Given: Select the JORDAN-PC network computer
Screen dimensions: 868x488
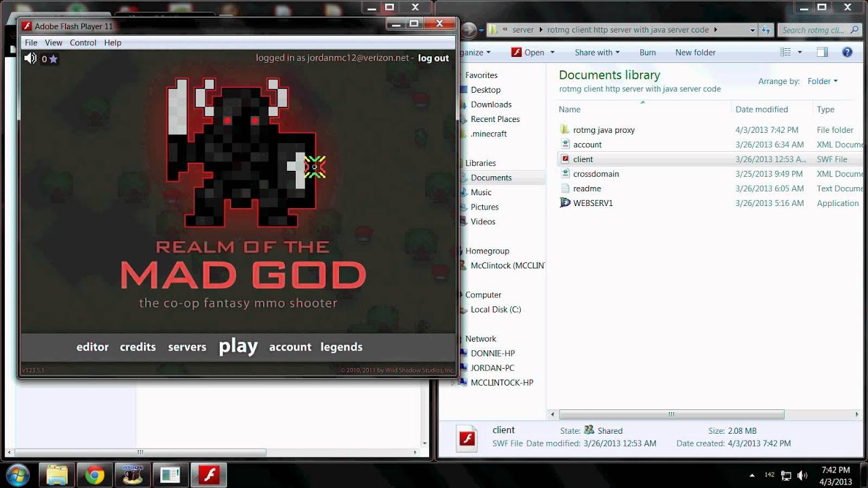Looking at the screenshot, I should click(492, 368).
